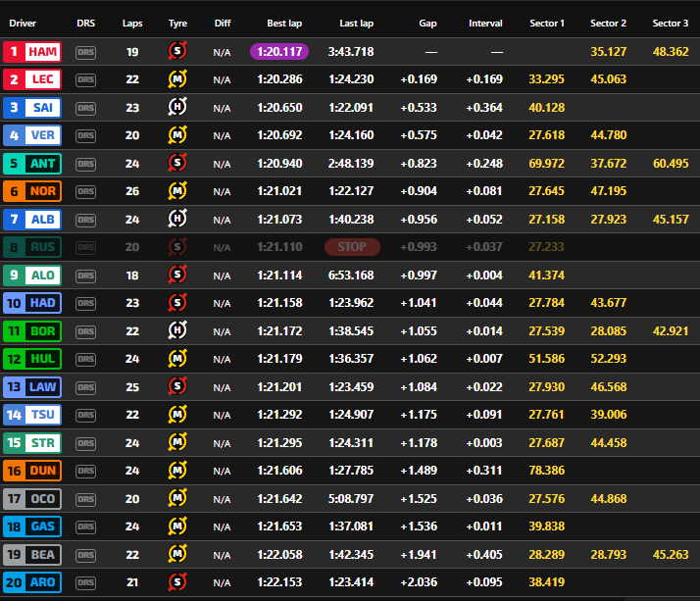Image resolution: width=700 pixels, height=601 pixels.
Task: Click the Sector 1 column header
Action: pyautogui.click(x=547, y=23)
